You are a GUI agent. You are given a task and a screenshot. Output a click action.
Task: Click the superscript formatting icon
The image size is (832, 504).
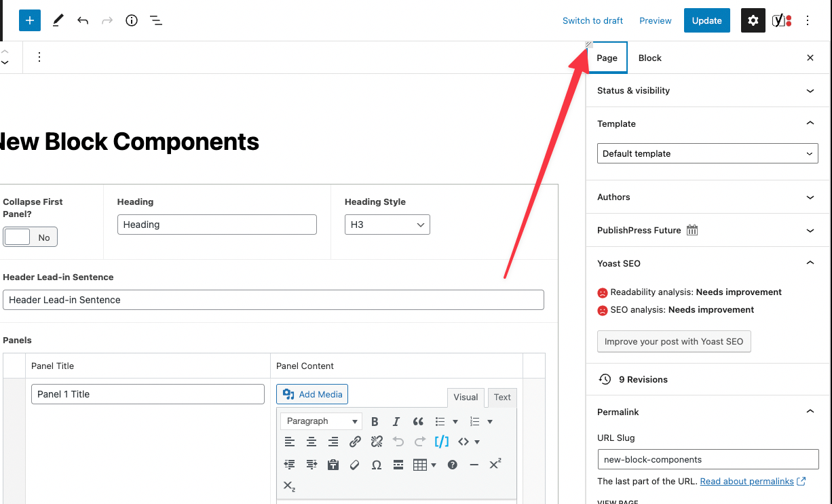[495, 464]
